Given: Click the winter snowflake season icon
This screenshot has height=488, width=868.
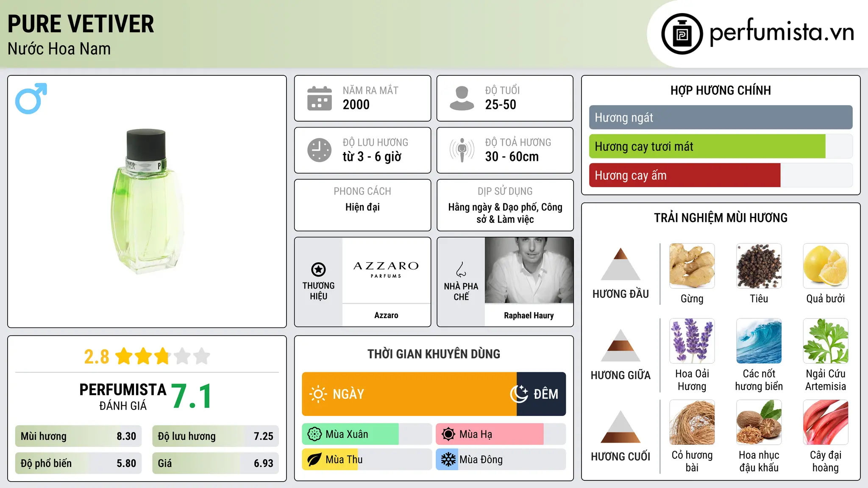Looking at the screenshot, I should tap(448, 460).
